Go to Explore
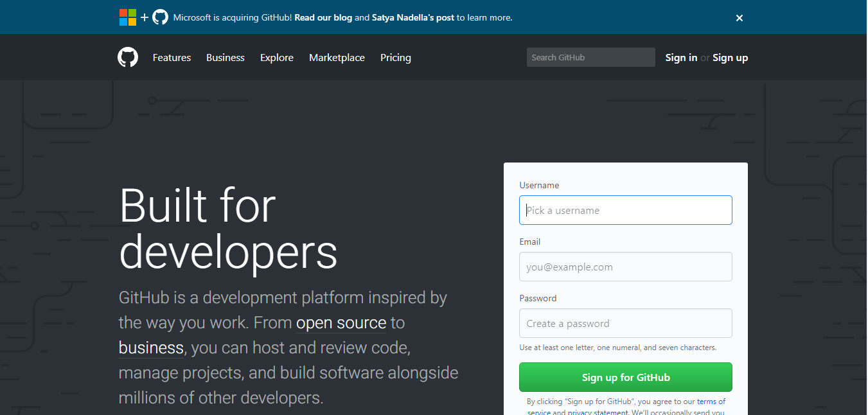This screenshot has height=415, width=868. pos(276,57)
